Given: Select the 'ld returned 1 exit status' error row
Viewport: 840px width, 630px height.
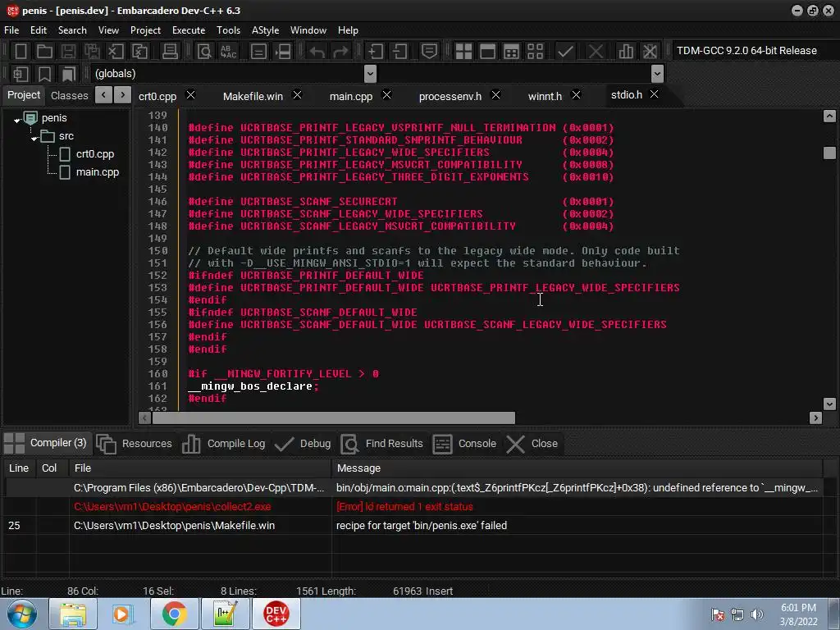Looking at the screenshot, I should (413, 507).
